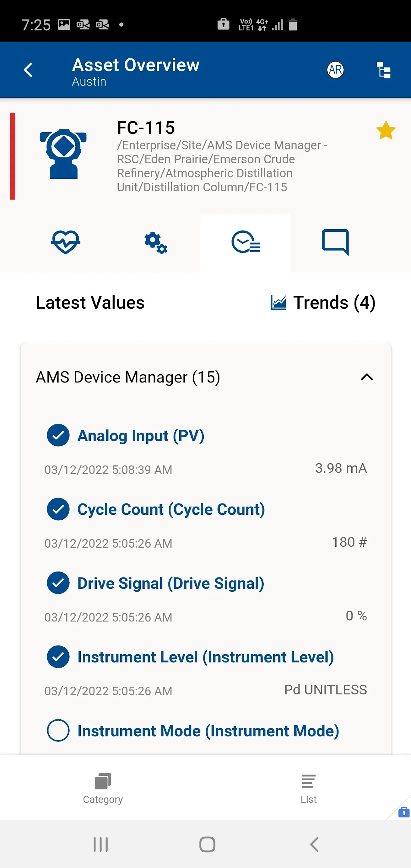The height and width of the screenshot is (868, 411).
Task: Tap the Android navigation back button
Action: [x=314, y=844]
